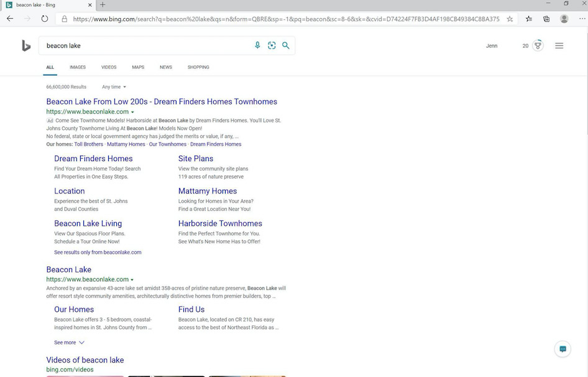Open Videos of beacon lake link
Image resolution: width=588 pixels, height=377 pixels.
tap(85, 360)
